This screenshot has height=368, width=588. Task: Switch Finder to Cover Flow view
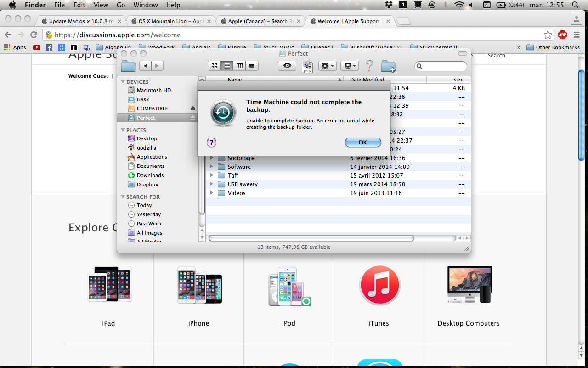[x=252, y=66]
